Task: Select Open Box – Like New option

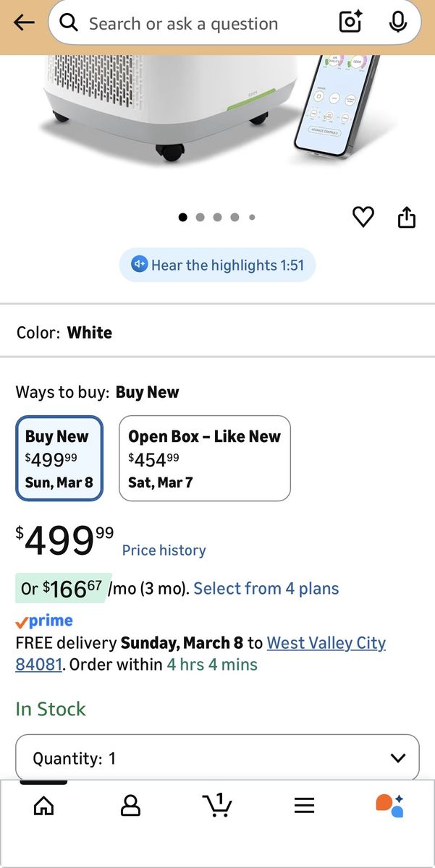Action: tap(204, 458)
